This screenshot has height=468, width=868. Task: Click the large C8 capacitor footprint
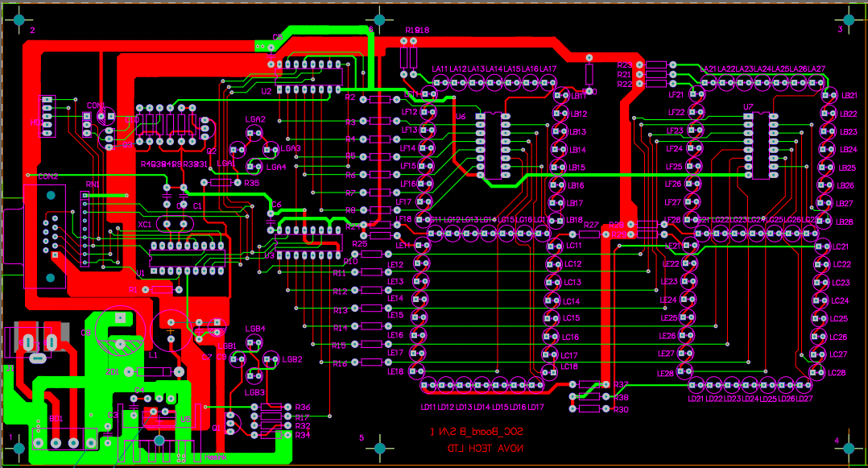[x=121, y=332]
